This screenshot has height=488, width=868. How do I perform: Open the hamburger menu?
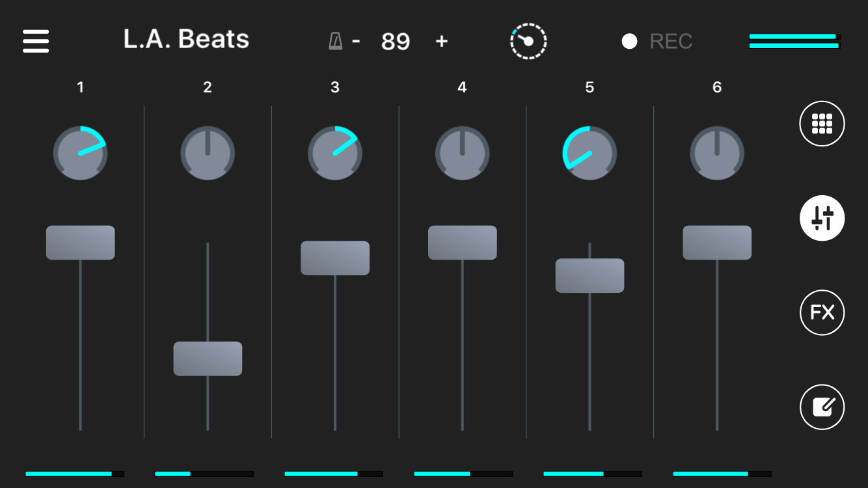pyautogui.click(x=36, y=41)
